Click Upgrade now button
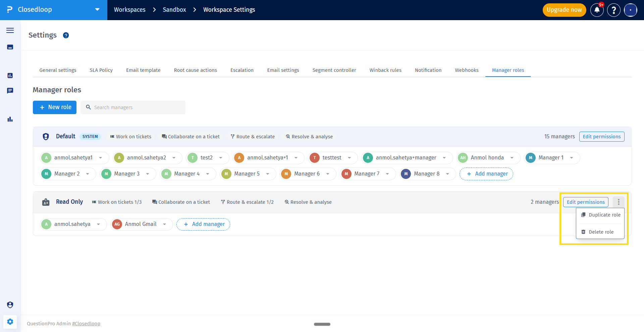Viewport: 644px width, 332px height. [564, 10]
